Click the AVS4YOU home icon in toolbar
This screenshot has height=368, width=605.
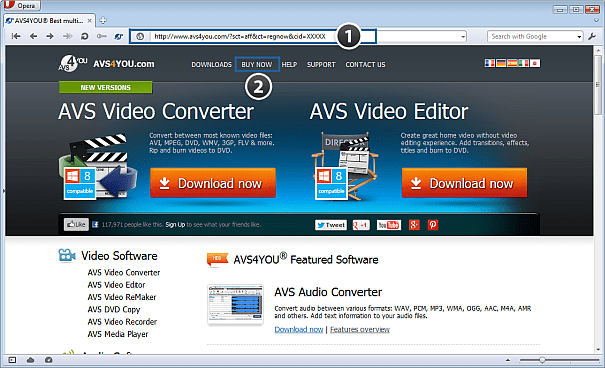119,37
